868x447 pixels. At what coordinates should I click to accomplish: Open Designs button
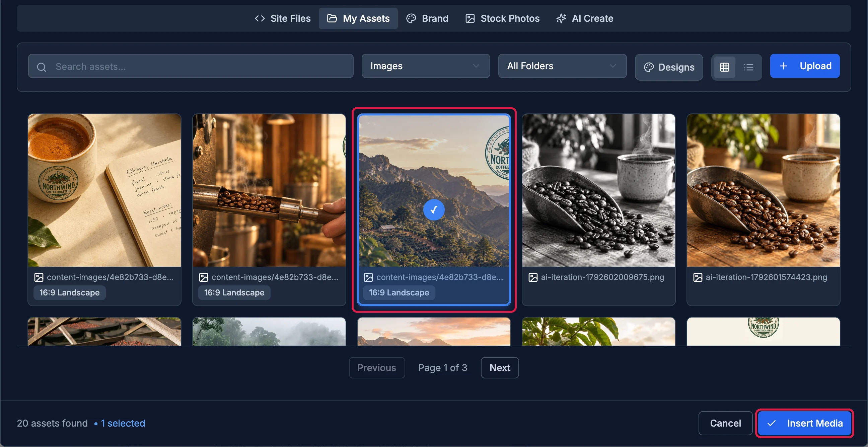point(669,67)
